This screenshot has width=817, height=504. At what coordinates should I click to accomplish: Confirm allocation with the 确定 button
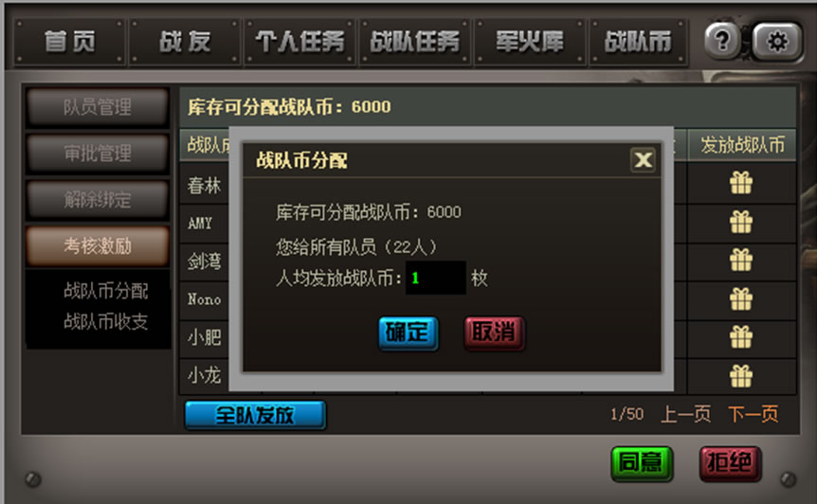pyautogui.click(x=408, y=333)
